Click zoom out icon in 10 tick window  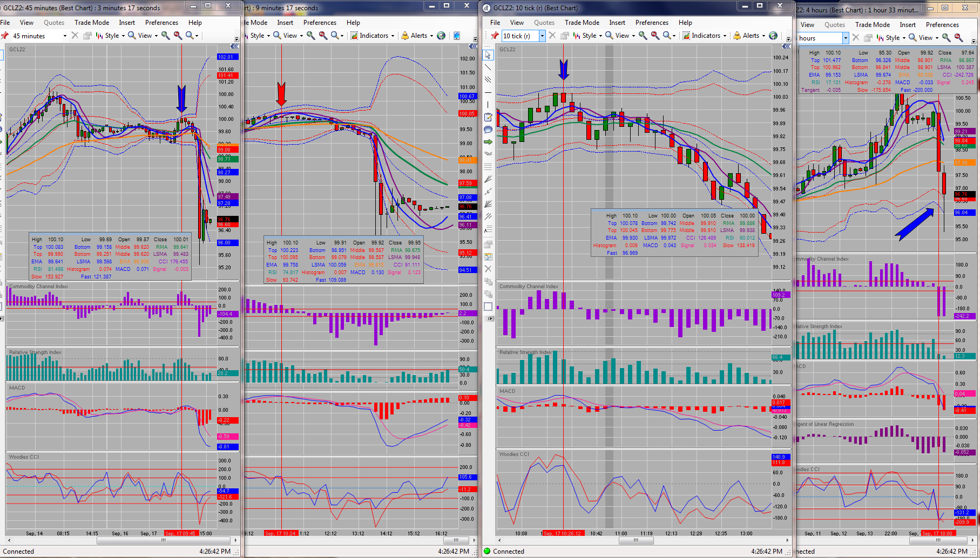pyautogui.click(x=655, y=36)
